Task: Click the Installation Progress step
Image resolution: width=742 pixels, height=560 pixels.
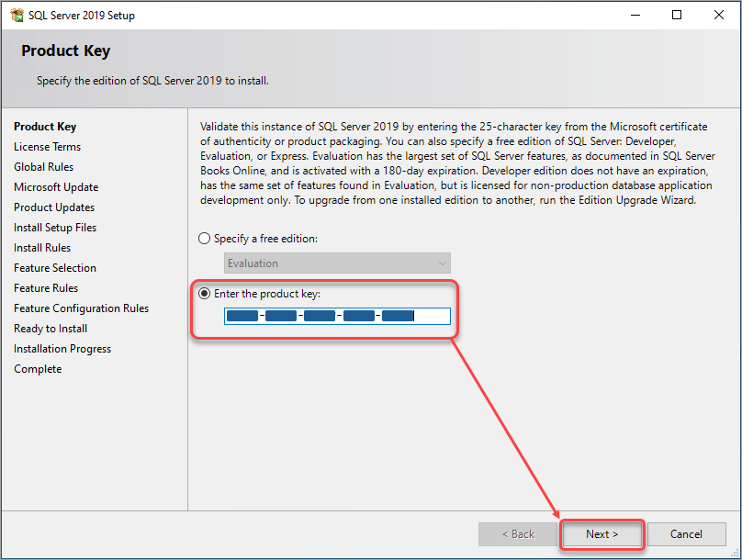Action: [x=62, y=349]
